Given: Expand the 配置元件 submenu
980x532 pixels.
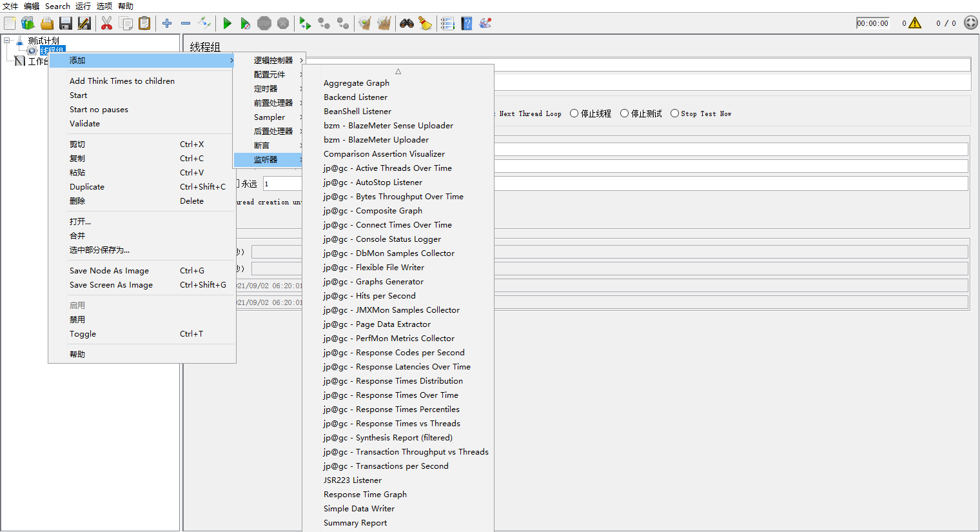Looking at the screenshot, I should coord(269,74).
